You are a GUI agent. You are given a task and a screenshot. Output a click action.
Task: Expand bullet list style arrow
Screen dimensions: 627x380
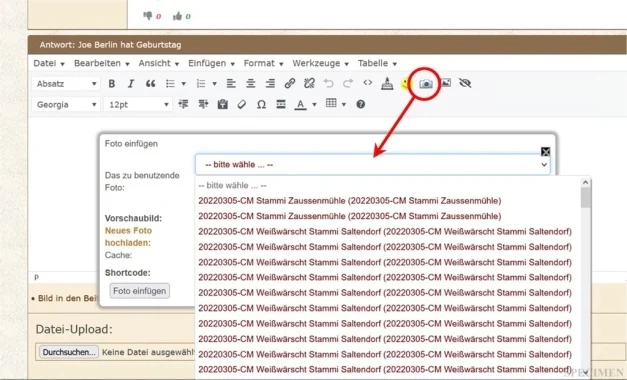point(184,84)
